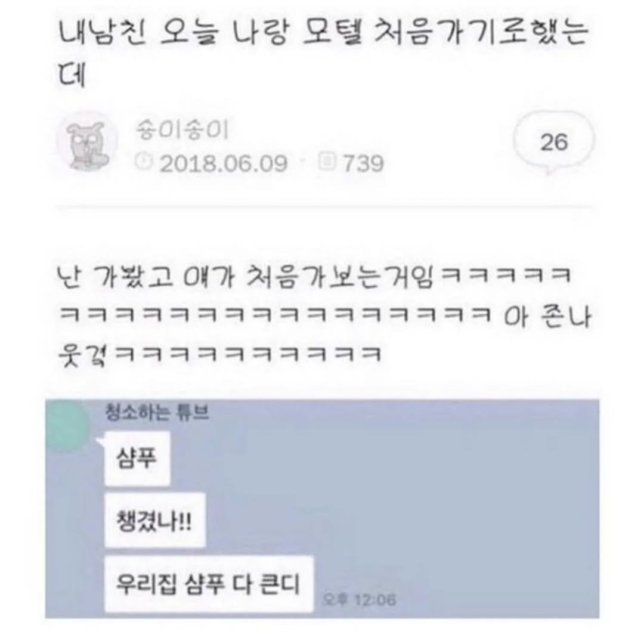Open the embedded chat screenshot image
644x644 pixels.
coord(322,509)
